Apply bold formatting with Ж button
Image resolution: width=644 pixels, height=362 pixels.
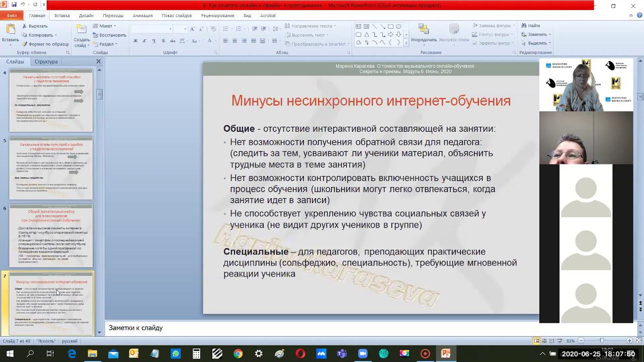coord(135,41)
